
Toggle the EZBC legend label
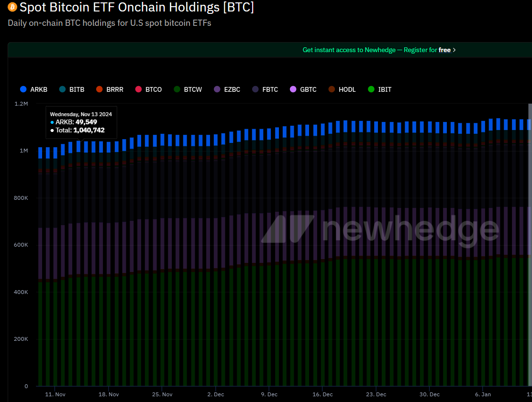click(232, 89)
